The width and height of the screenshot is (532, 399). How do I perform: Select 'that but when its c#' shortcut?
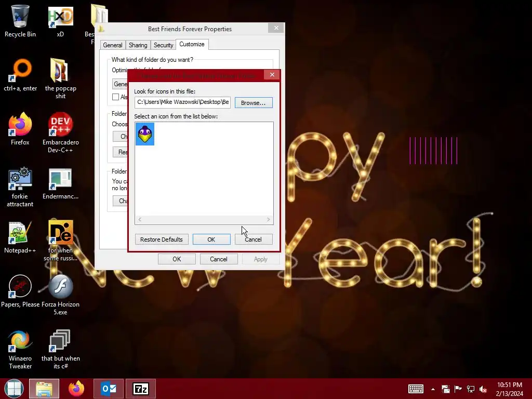[x=60, y=350]
